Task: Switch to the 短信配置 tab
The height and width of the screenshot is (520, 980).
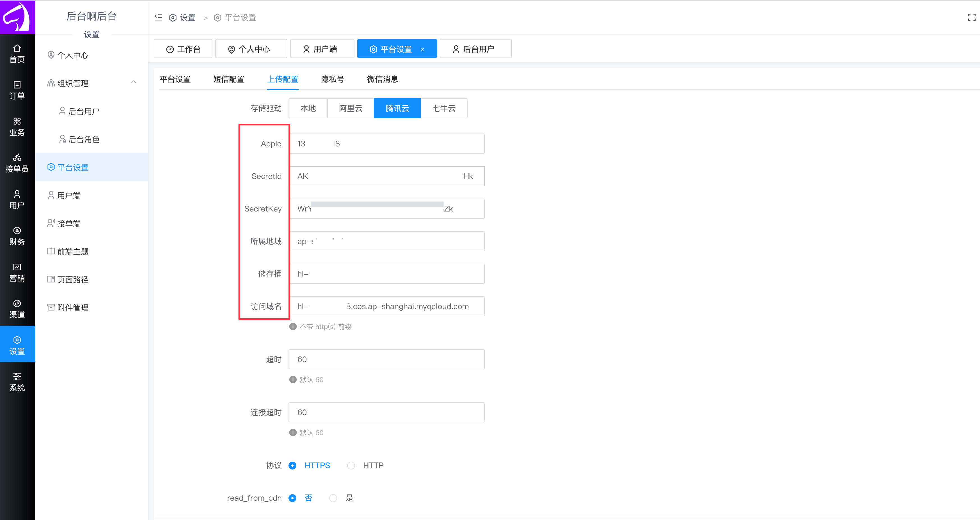Action: 229,79
